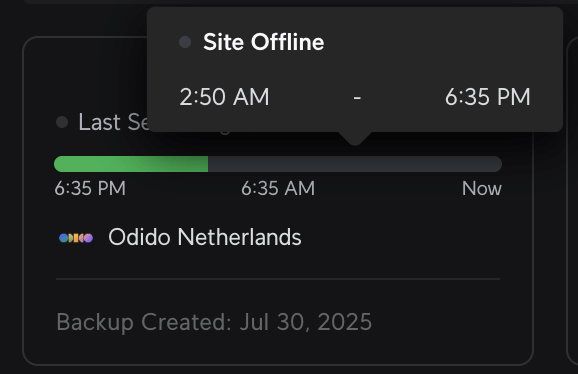Click the partially hidden Last Seen label
The image size is (578, 374).
tap(113, 122)
